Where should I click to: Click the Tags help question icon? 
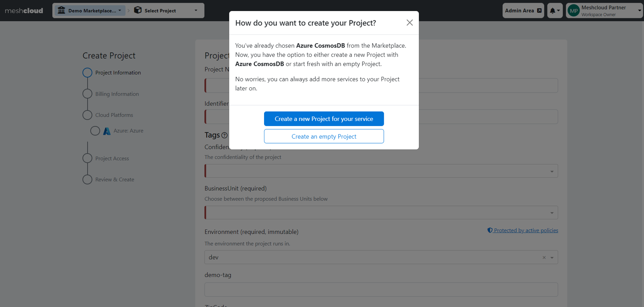(x=224, y=135)
